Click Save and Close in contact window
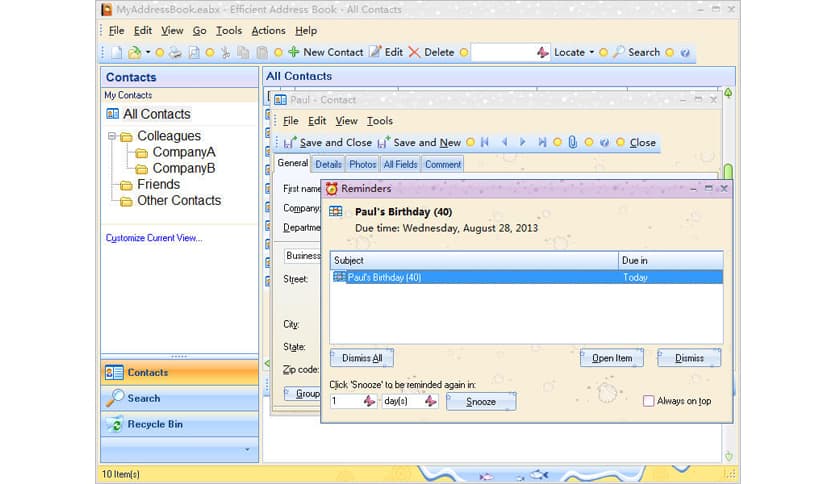 click(x=328, y=142)
